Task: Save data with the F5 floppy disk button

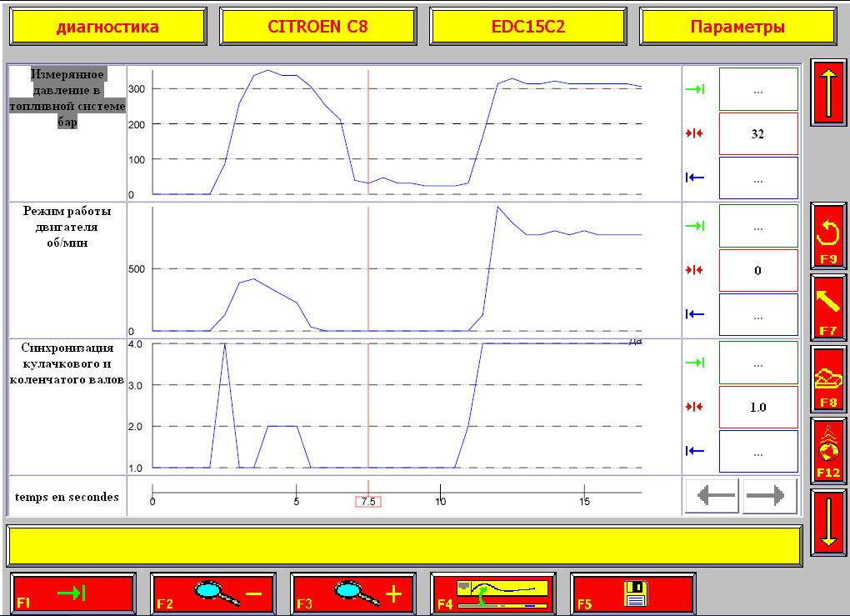Action: [x=633, y=593]
